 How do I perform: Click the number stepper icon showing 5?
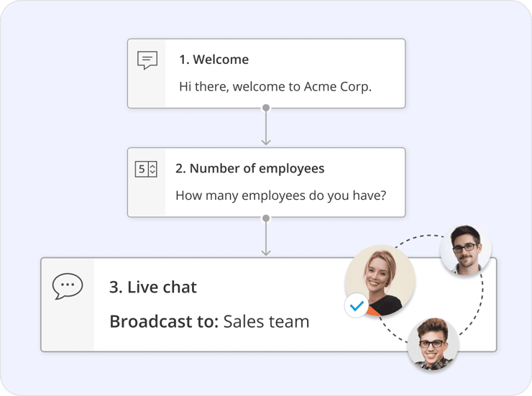pyautogui.click(x=146, y=169)
